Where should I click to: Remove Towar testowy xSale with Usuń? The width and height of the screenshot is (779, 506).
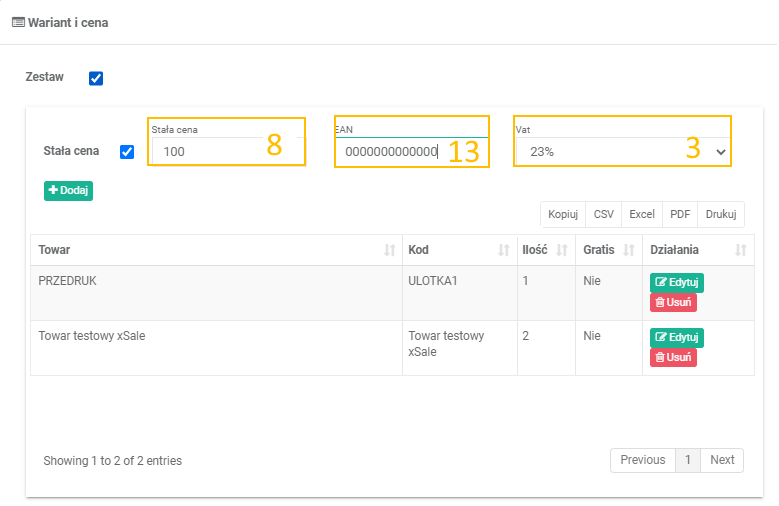[673, 357]
